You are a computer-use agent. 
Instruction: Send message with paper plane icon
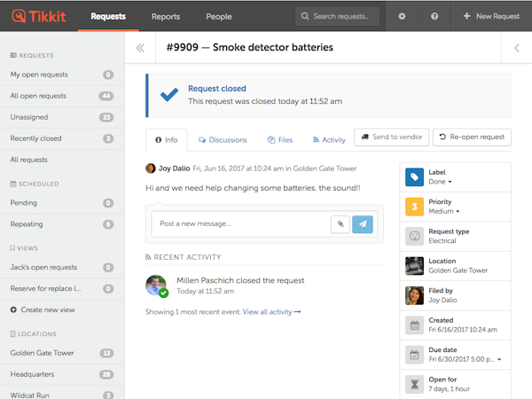coord(362,224)
